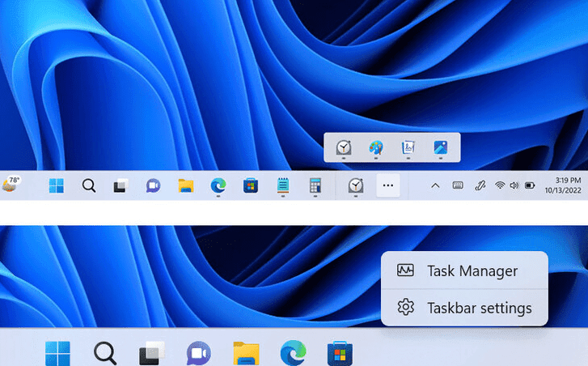The height and width of the screenshot is (366, 588).
Task: Click the Clock app in the overflow popup
Action: coord(344,147)
